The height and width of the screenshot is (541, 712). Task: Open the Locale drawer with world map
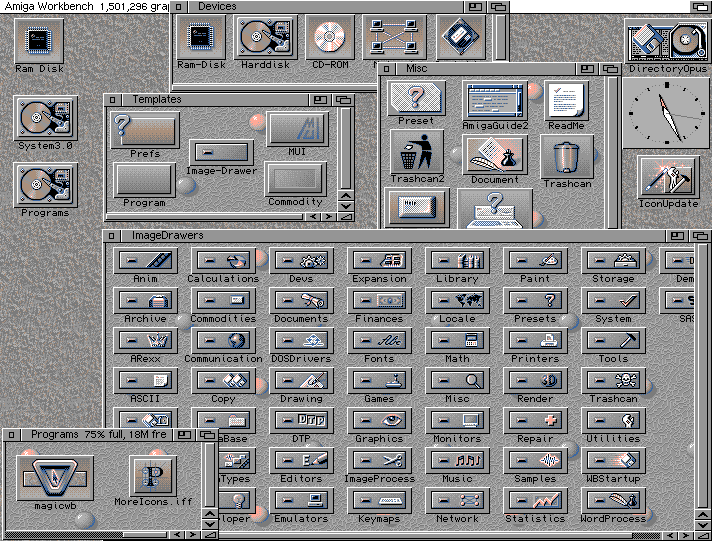point(457,301)
